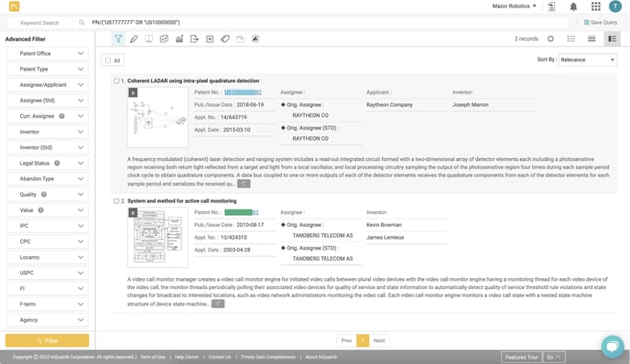Screen dimensions: 630x364
Task: Open the Coherent LADAR patent title
Action: pos(193,80)
